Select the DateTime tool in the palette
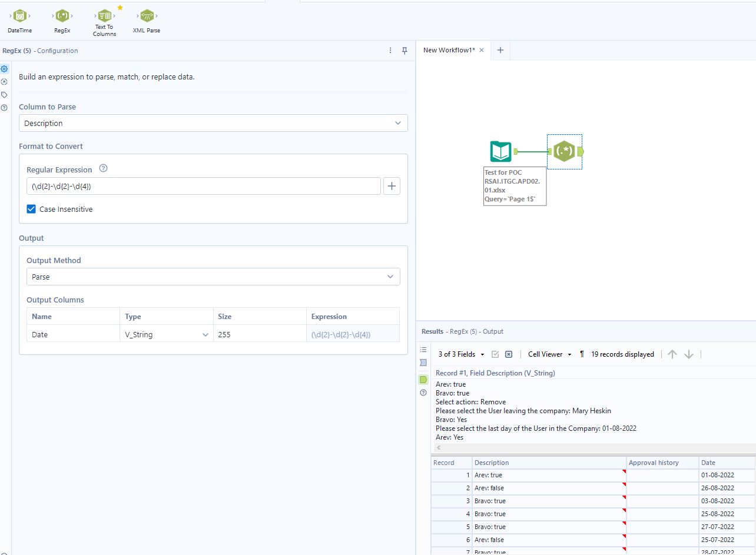The width and height of the screenshot is (756, 555). click(20, 16)
